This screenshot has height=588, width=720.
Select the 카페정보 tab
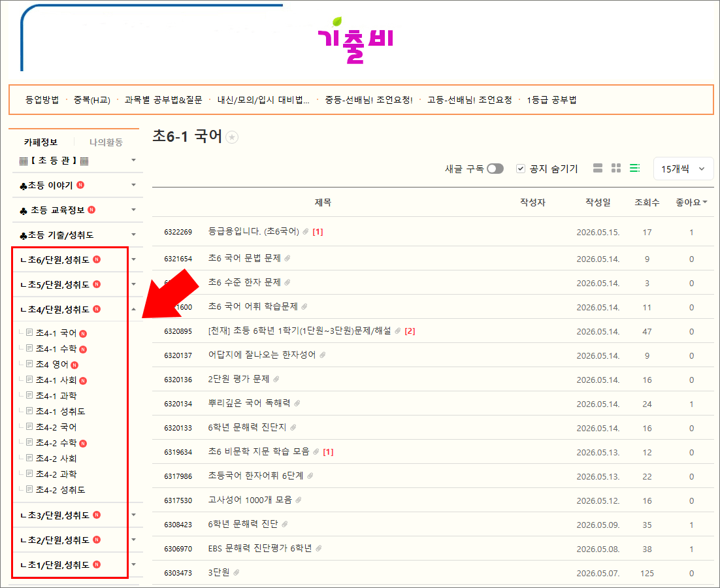click(41, 142)
